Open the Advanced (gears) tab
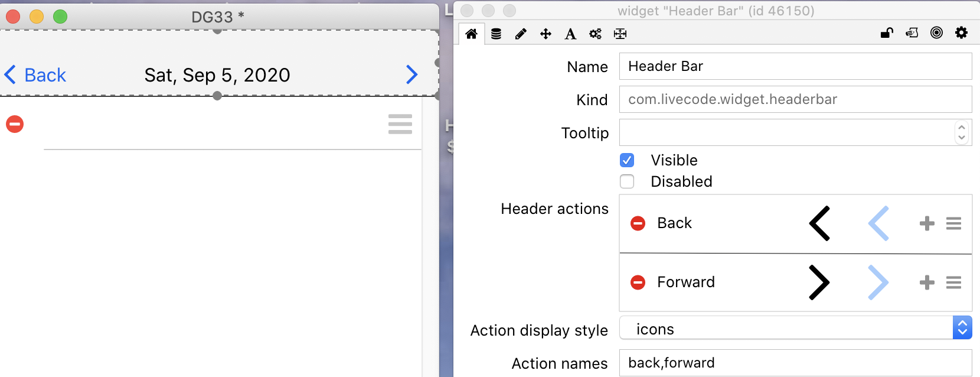Screen dimensions: 980x377 595,34
